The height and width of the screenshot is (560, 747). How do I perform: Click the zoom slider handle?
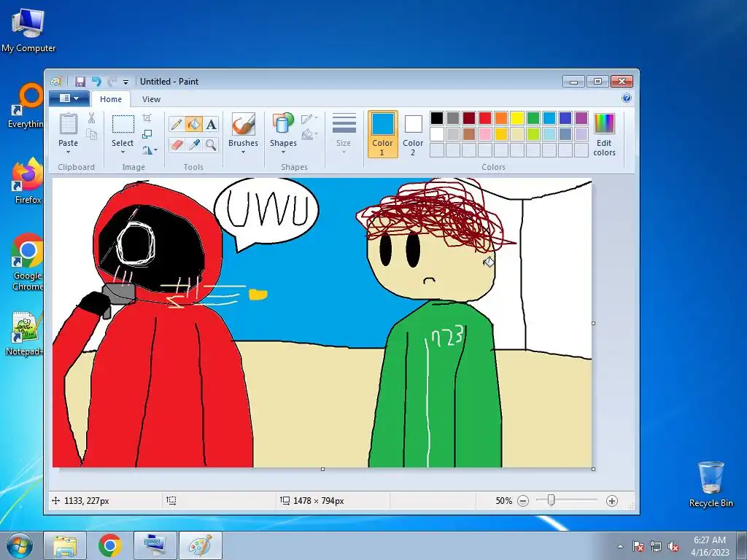[x=551, y=500]
